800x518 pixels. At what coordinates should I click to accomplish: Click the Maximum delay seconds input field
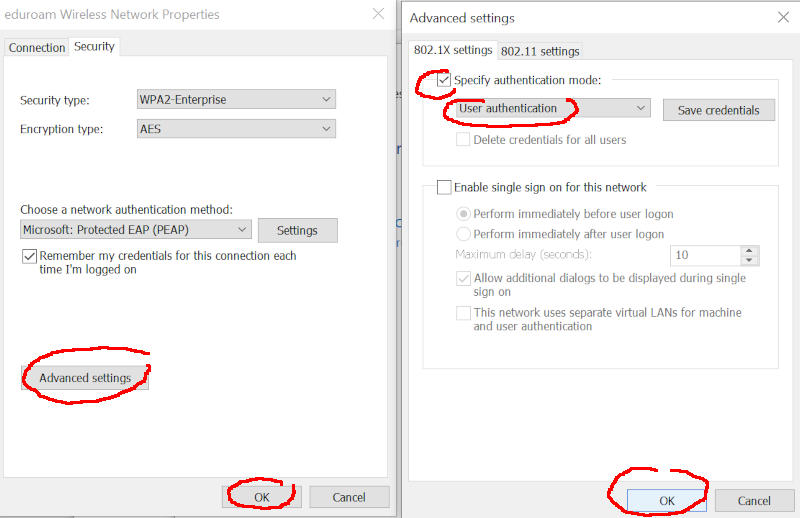[x=706, y=255]
